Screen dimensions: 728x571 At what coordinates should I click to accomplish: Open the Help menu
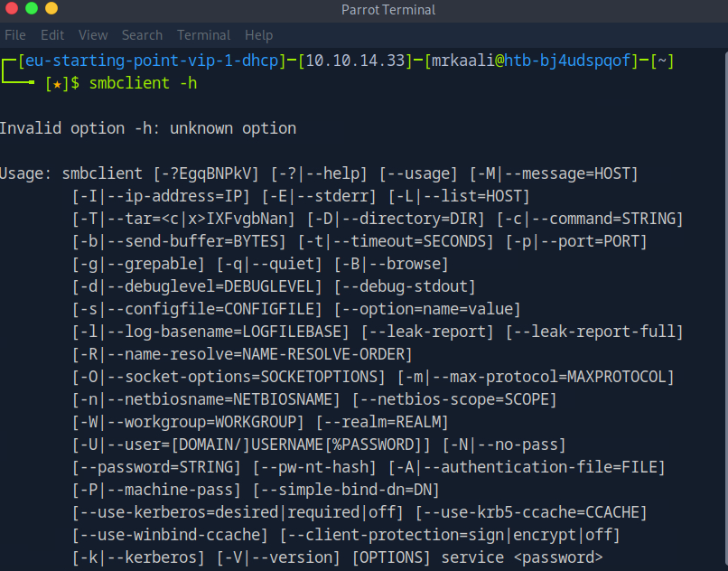click(x=258, y=35)
